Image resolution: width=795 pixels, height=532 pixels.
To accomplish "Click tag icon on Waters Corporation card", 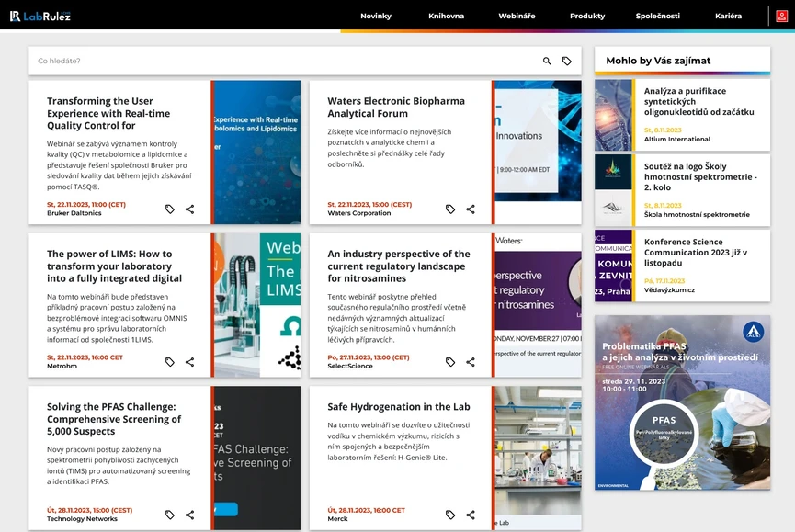I will (x=450, y=209).
